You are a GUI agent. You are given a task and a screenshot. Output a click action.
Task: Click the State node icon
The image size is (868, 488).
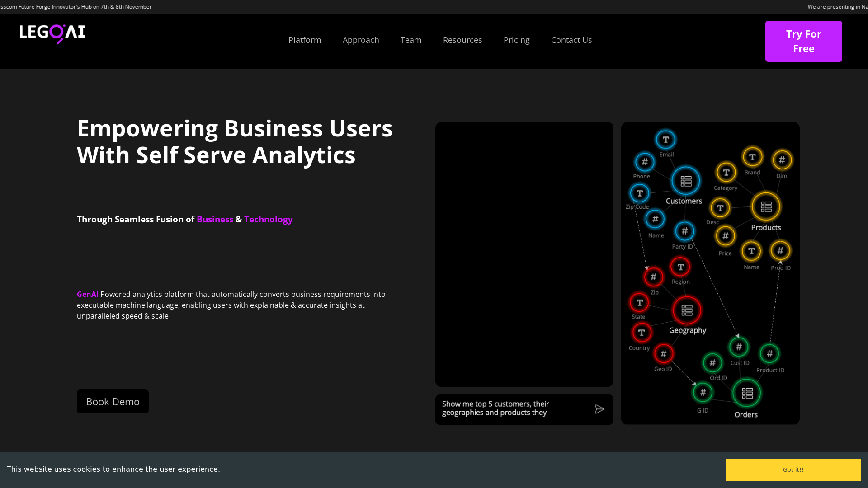[639, 303]
